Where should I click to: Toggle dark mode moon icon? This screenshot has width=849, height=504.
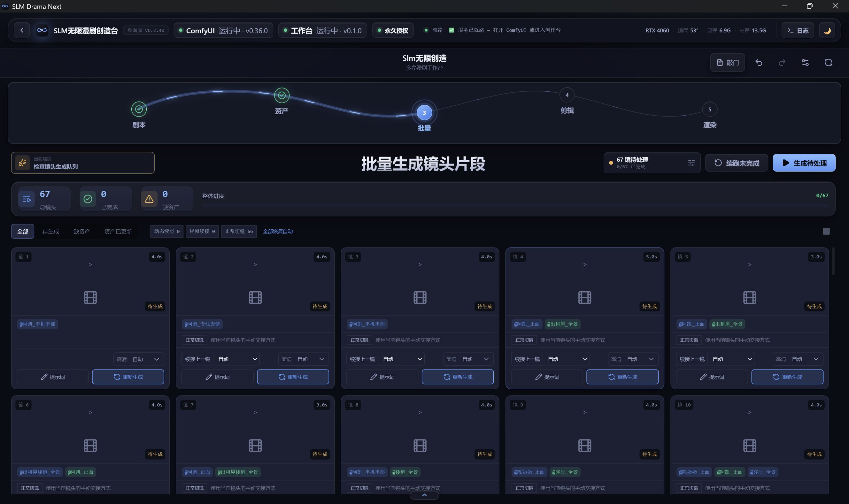point(827,30)
